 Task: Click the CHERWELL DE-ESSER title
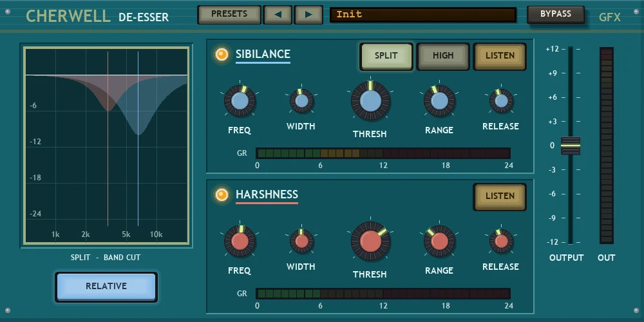[x=97, y=17]
